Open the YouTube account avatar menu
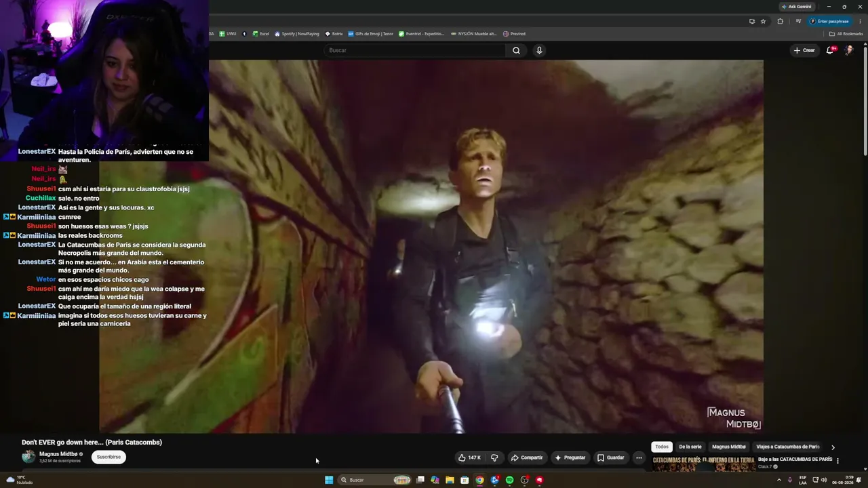 (848, 50)
